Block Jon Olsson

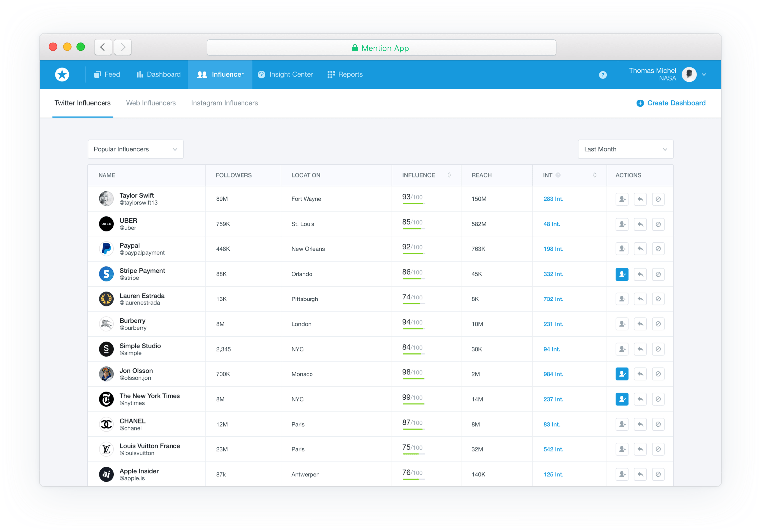coord(658,374)
